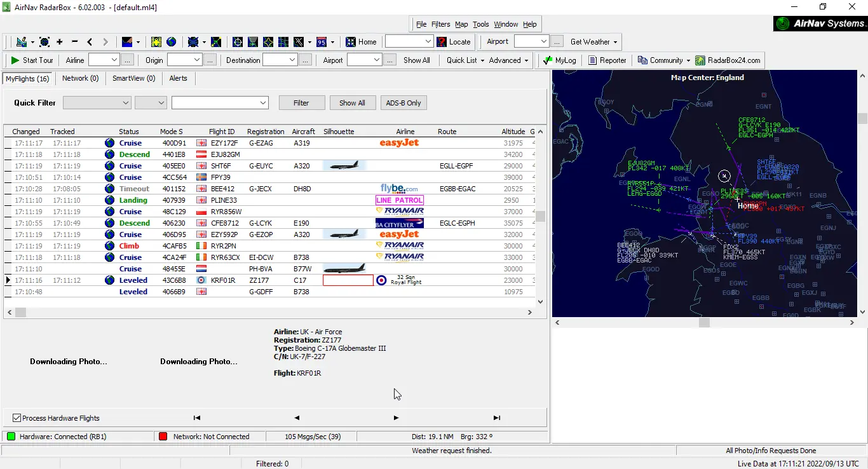The image size is (868, 469).
Task: Click the map drawing tools icon
Action: coord(21,42)
